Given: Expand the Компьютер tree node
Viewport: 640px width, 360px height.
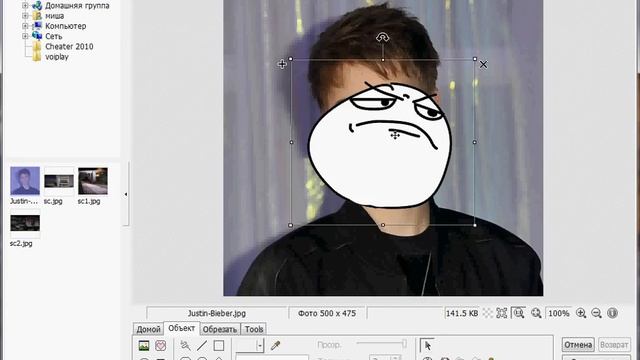Looking at the screenshot, I should coord(25,26).
